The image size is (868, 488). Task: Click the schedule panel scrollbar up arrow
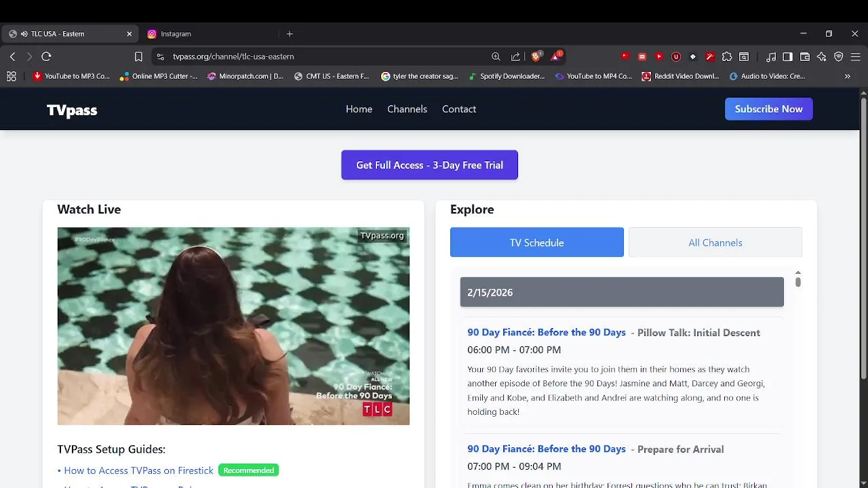[798, 272]
